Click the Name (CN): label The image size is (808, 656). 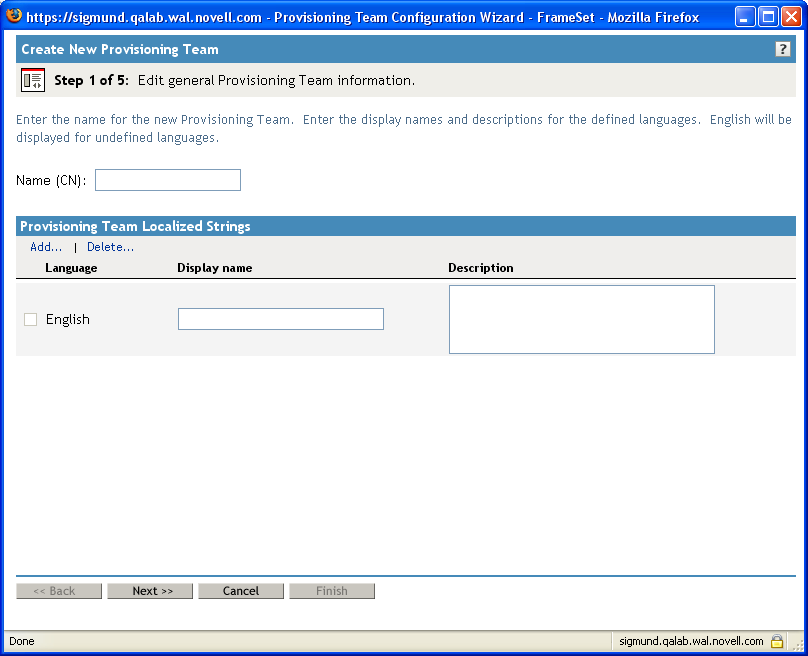pos(51,180)
